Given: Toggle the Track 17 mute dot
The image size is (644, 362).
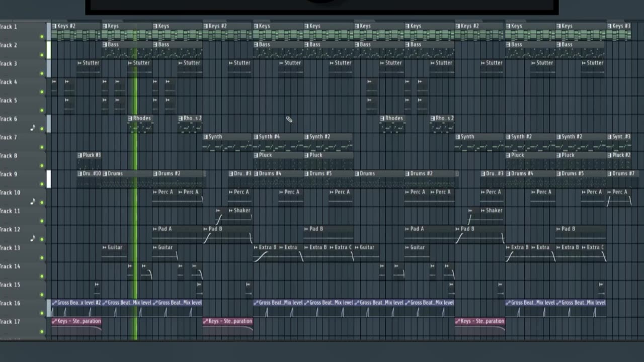Looking at the screenshot, I should [x=42, y=331].
